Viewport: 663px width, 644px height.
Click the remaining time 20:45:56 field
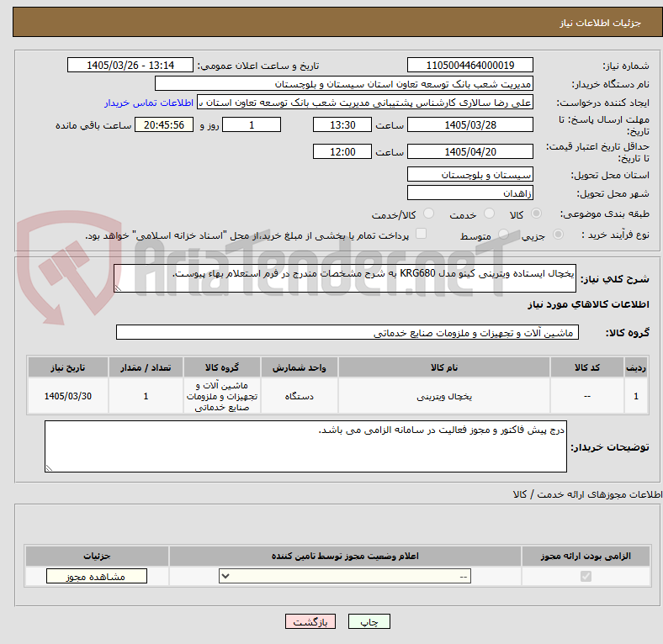164,124
